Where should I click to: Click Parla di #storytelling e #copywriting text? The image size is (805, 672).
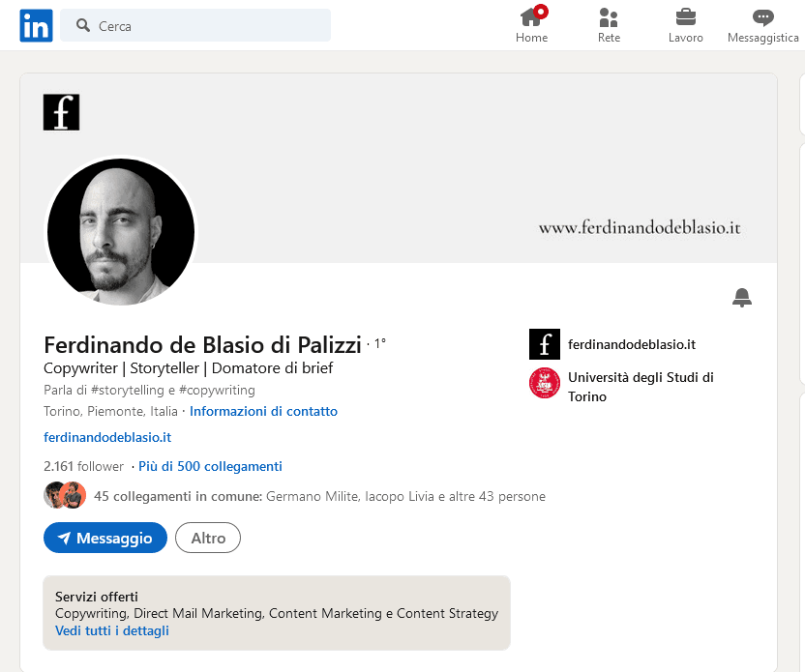tap(149, 391)
